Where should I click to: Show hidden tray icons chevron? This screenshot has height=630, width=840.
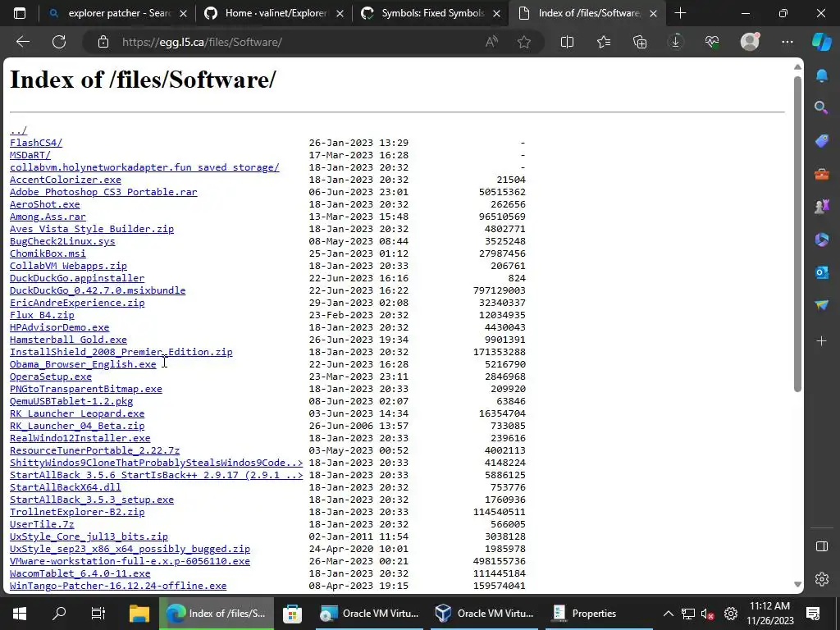tap(668, 614)
